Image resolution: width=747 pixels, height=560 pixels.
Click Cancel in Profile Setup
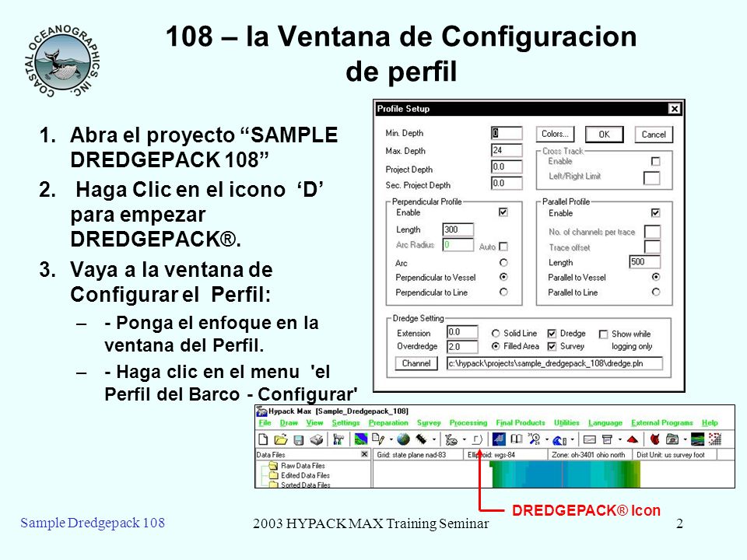tap(654, 135)
